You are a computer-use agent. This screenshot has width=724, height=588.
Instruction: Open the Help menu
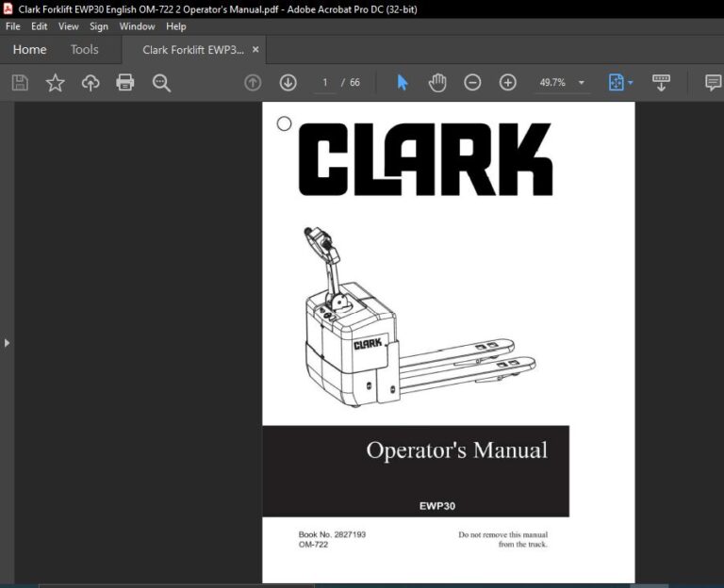176,26
